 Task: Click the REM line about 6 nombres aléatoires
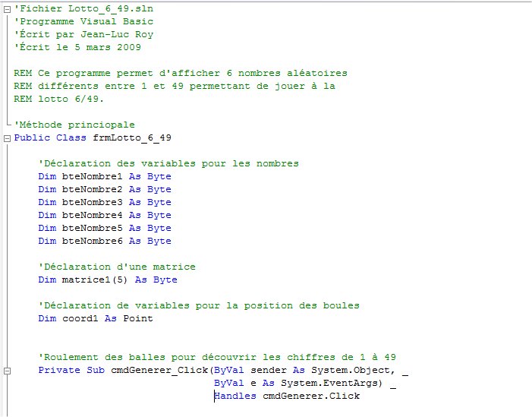(x=181, y=73)
